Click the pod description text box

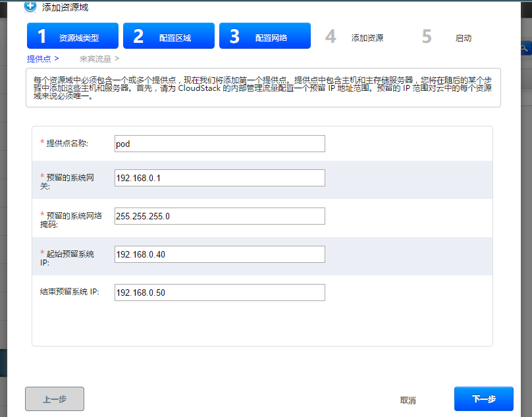[x=263, y=88]
